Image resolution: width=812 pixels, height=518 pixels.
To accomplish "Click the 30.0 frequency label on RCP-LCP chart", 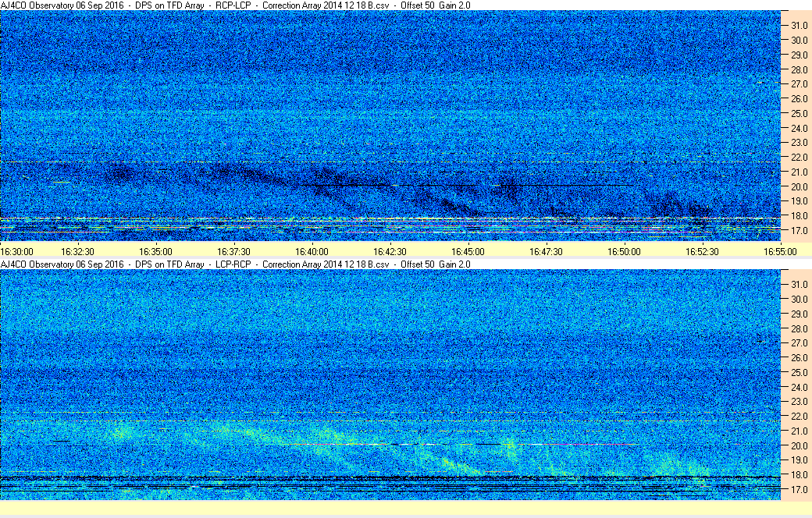I will tap(799, 41).
